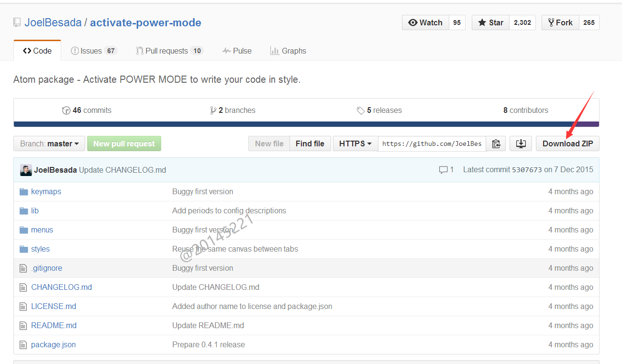Open the keymaps folder link
The width and height of the screenshot is (622, 364).
click(x=46, y=191)
